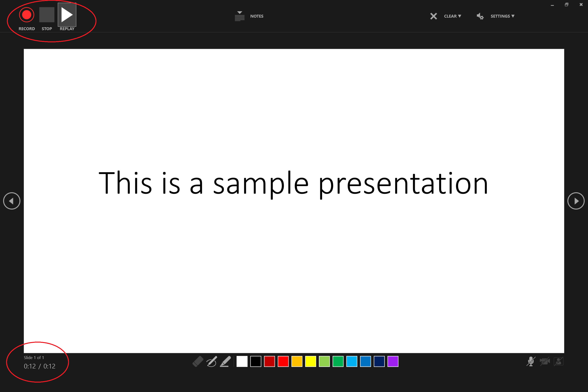Select the Highlighter tool

(225, 361)
